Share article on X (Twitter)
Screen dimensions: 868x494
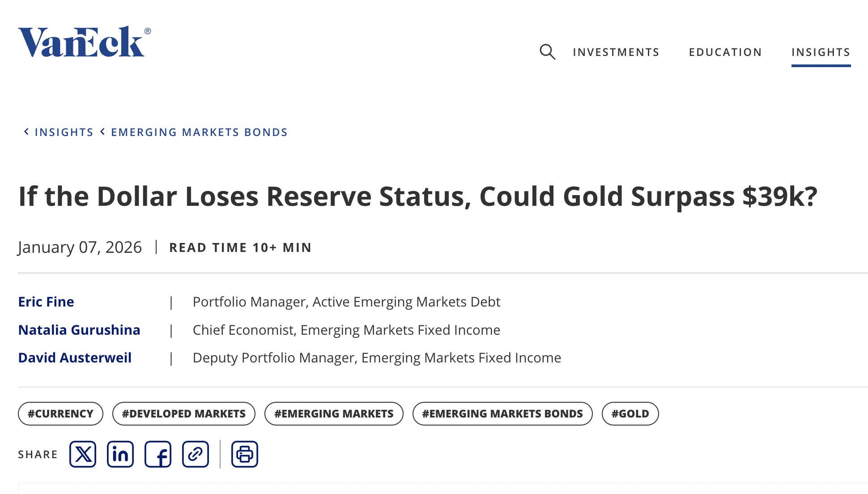pos(83,454)
